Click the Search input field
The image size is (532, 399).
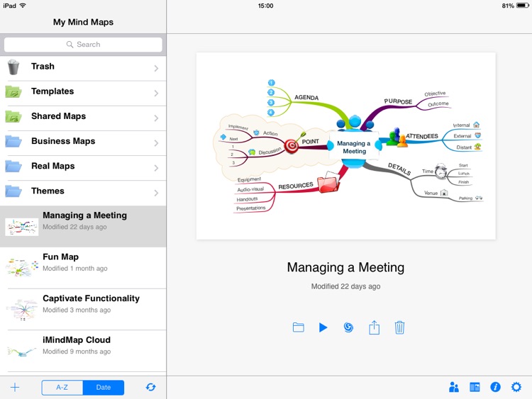click(x=83, y=45)
